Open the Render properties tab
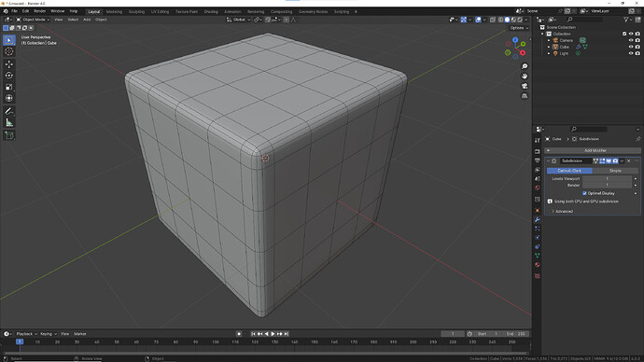Screen dimensions: 644x362 [x=538, y=151]
